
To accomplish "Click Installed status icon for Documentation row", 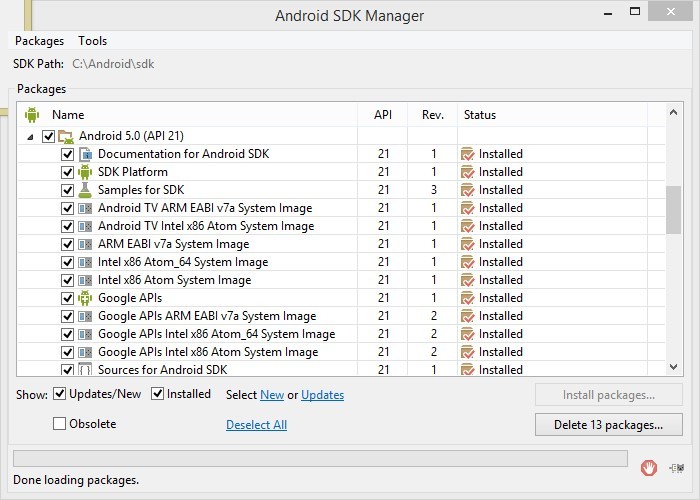I will (467, 154).
